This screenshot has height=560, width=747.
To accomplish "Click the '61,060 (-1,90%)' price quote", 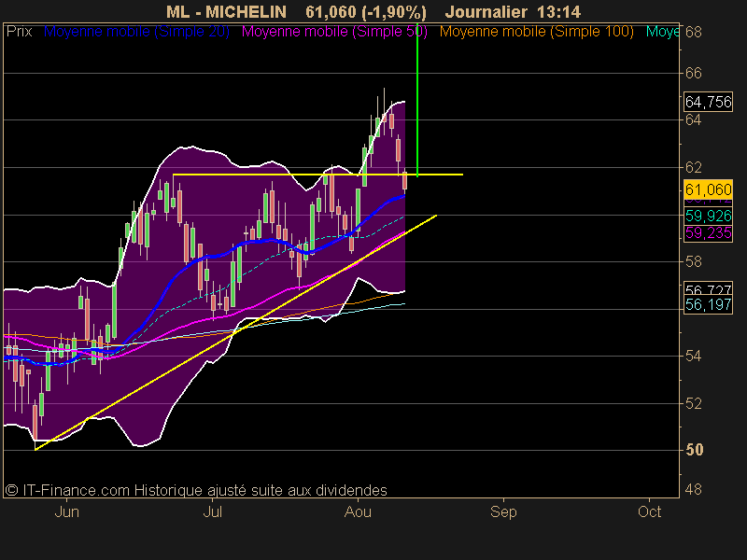I will tap(366, 12).
